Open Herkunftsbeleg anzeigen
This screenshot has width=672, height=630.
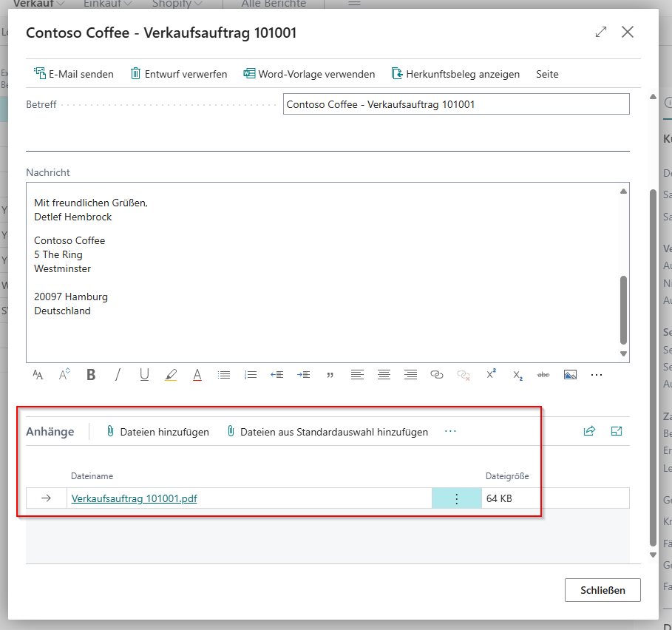click(x=455, y=74)
